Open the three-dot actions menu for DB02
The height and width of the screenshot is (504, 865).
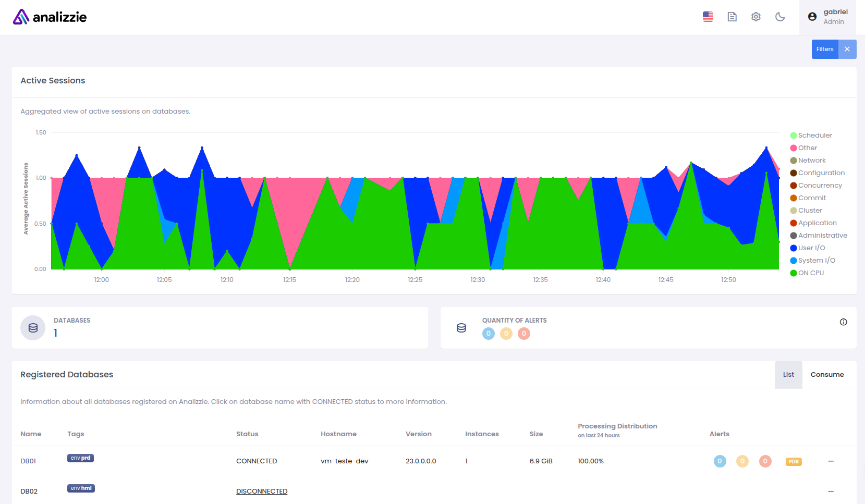[831, 491]
